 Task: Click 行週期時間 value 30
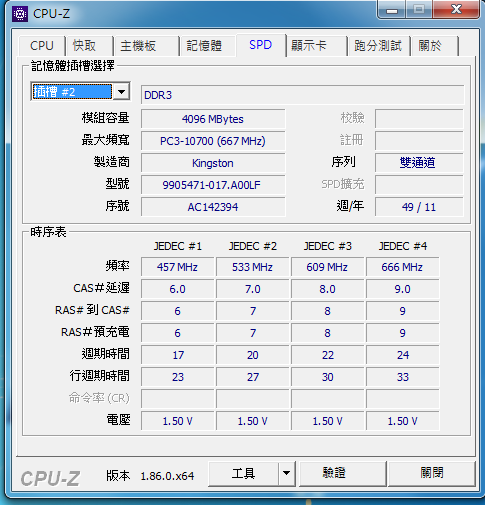pyautogui.click(x=328, y=377)
